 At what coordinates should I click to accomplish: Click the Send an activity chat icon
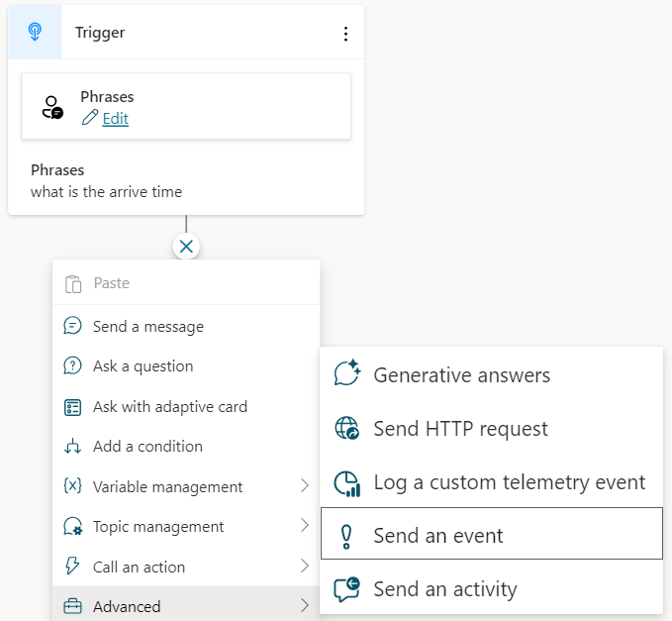[347, 589]
